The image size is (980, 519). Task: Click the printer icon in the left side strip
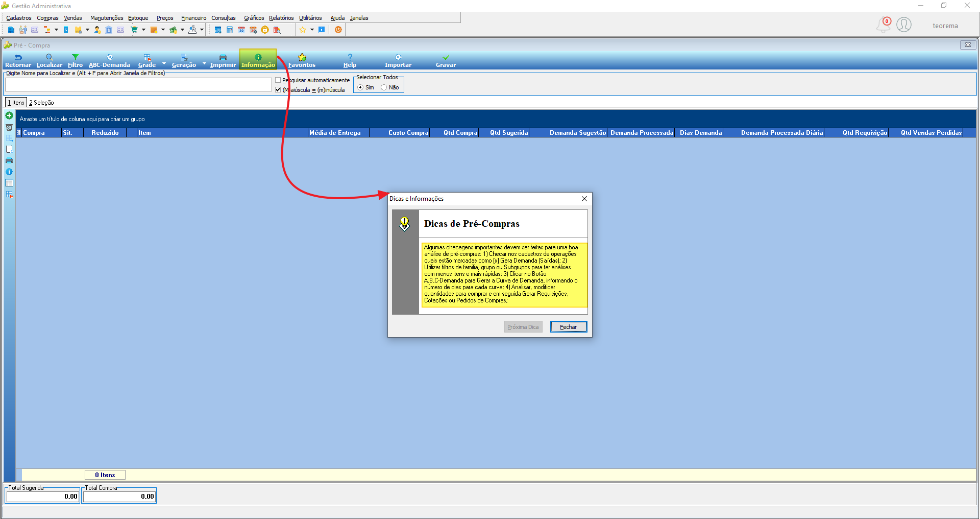pos(9,160)
